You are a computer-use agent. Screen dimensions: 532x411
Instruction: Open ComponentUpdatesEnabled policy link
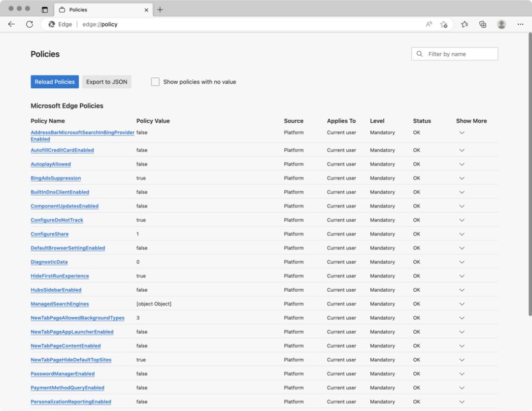65,205
